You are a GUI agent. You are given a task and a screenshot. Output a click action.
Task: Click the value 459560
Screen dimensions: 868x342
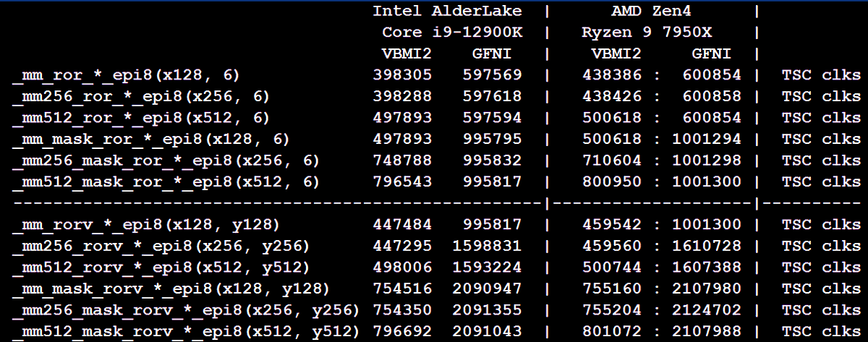pos(611,246)
